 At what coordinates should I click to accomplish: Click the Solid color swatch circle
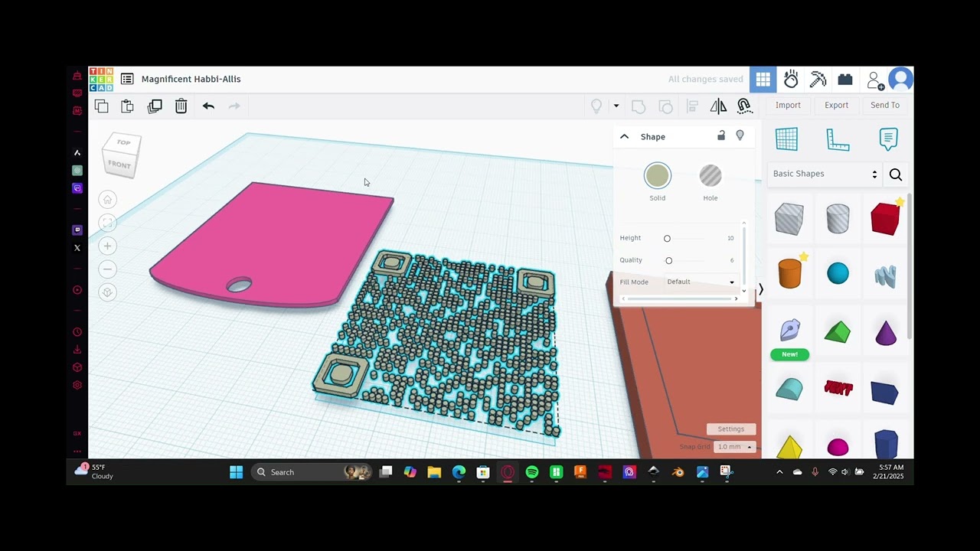pos(658,175)
